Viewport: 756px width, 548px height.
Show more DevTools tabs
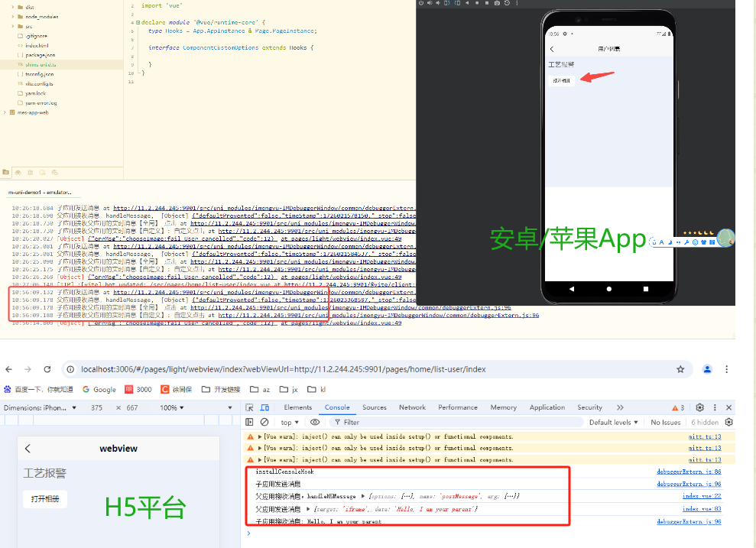click(620, 407)
